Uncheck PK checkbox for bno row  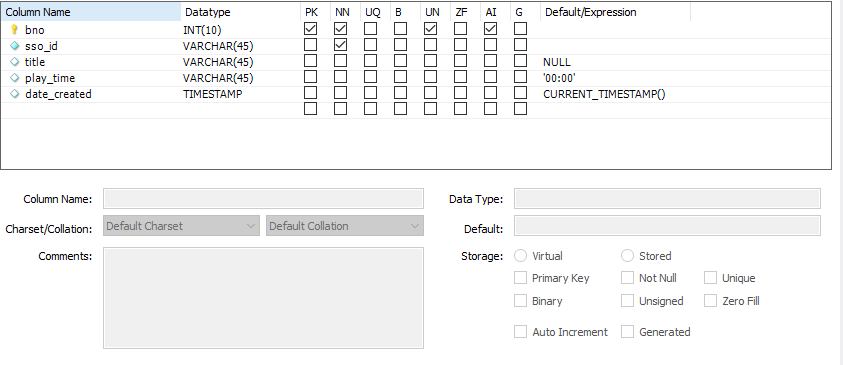coord(310,28)
